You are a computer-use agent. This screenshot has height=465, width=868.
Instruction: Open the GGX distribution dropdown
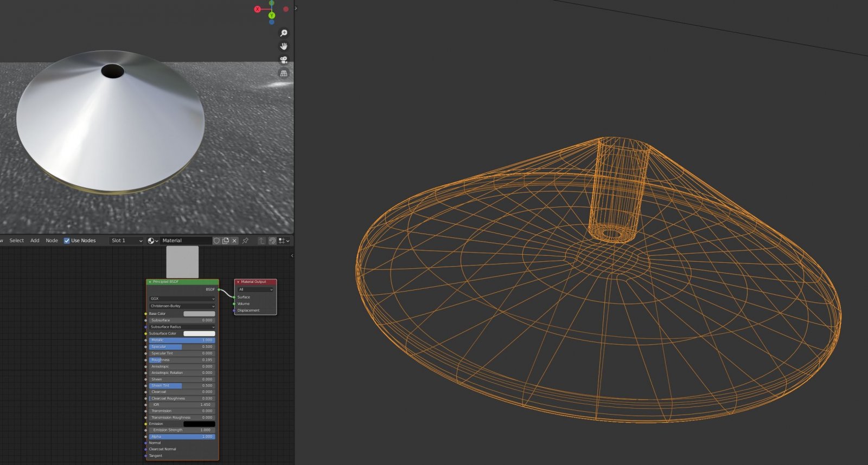[x=182, y=299]
